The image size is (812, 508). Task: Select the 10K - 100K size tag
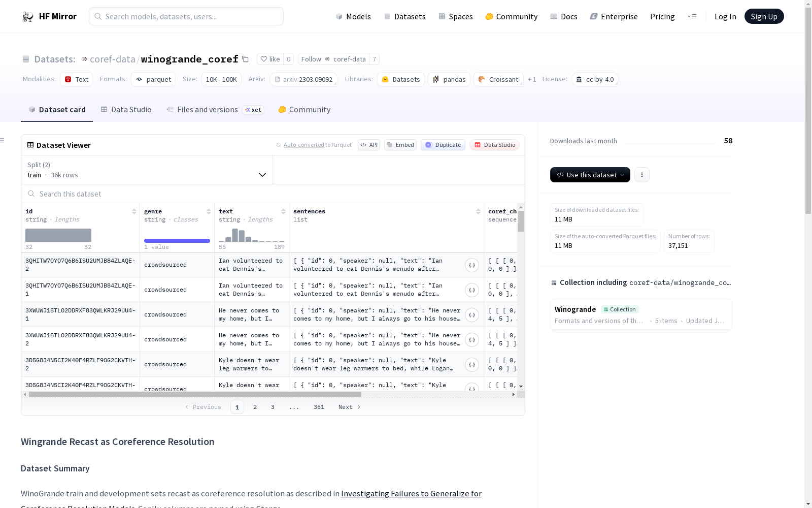(x=221, y=79)
